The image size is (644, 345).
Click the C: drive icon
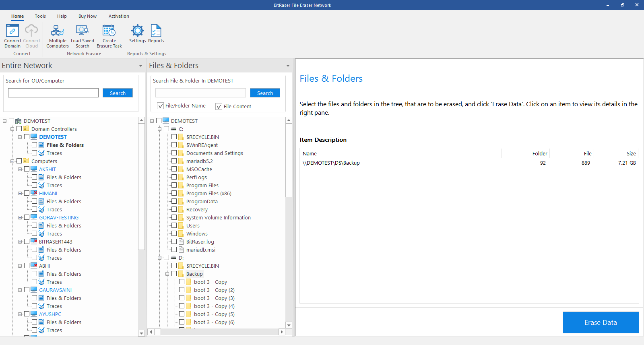tap(173, 129)
